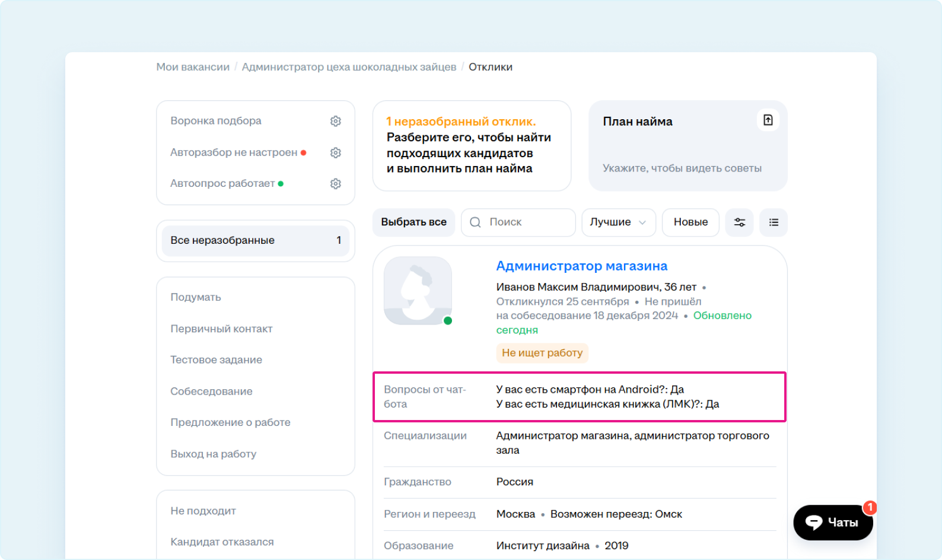This screenshot has height=560, width=942.
Task: Open the Не подходит folder
Action: pyautogui.click(x=203, y=511)
